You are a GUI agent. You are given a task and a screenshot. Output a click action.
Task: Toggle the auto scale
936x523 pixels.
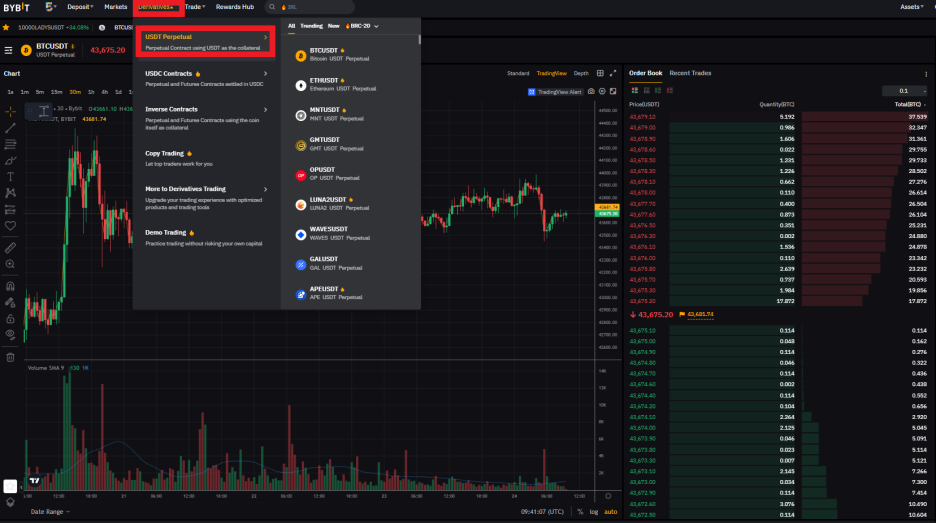(x=611, y=512)
